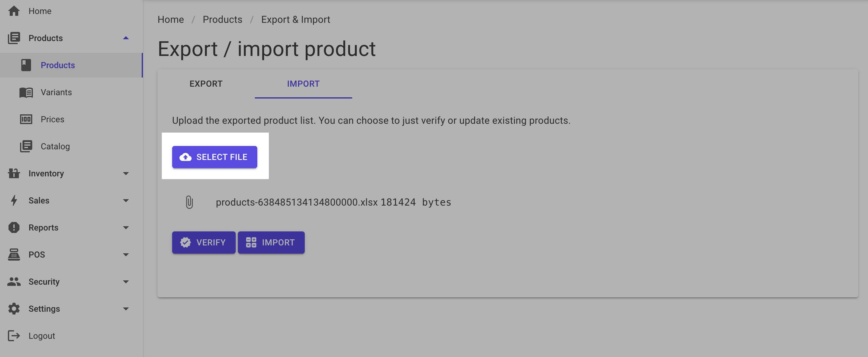Click the Security label in sidebar
The width and height of the screenshot is (868, 357).
44,282
